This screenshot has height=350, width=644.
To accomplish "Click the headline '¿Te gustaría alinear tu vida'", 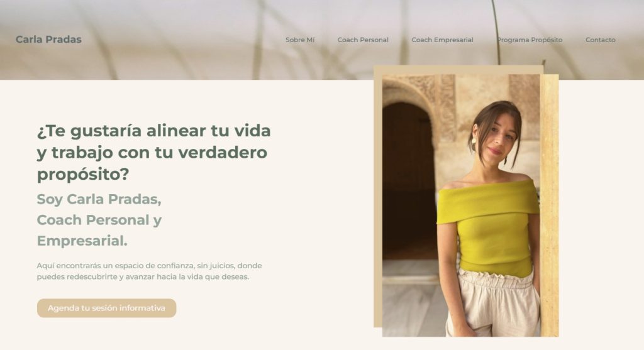I will click(x=154, y=131).
